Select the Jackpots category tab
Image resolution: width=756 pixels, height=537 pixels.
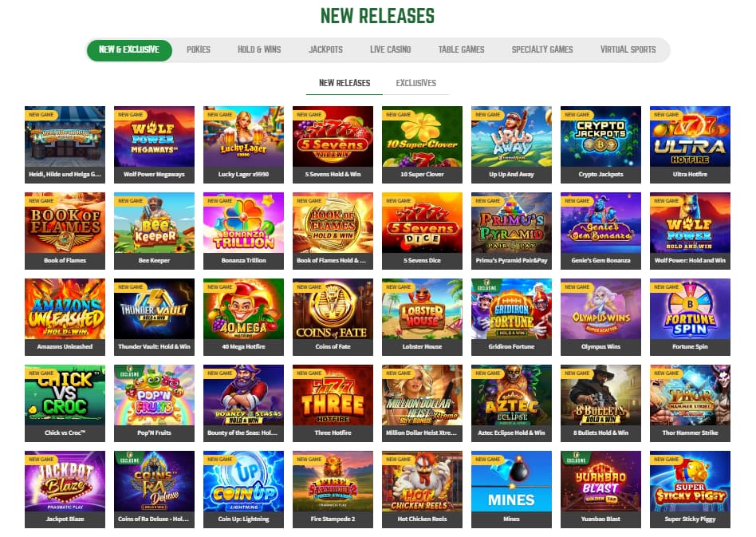[x=325, y=49]
